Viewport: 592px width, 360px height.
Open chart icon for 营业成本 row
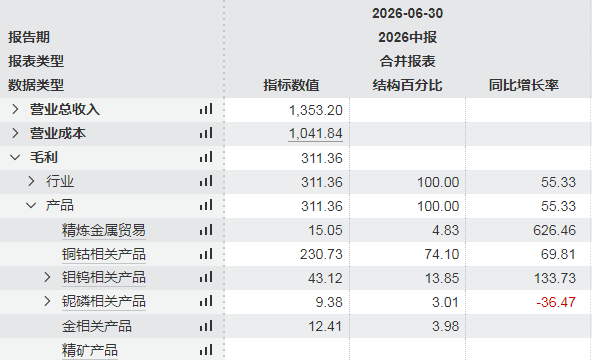pyautogui.click(x=206, y=133)
